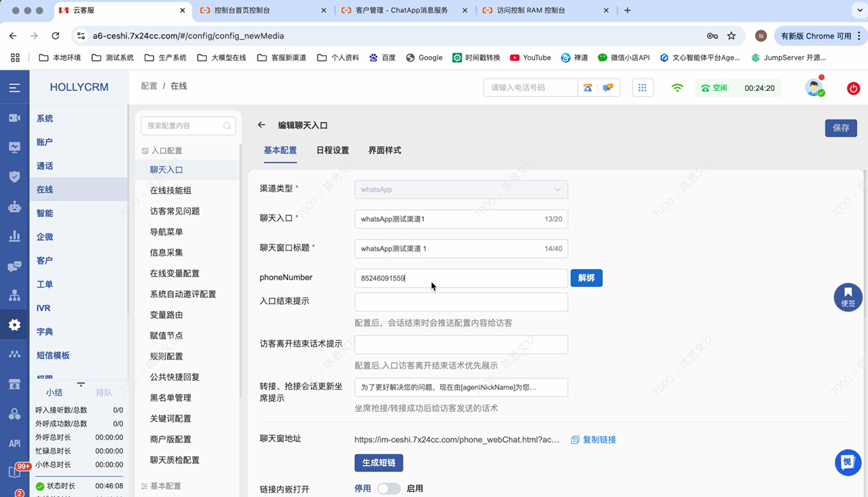This screenshot has width=868, height=497.
Task: Collapse the 小结 stats panel arrow
Action: coord(81,384)
